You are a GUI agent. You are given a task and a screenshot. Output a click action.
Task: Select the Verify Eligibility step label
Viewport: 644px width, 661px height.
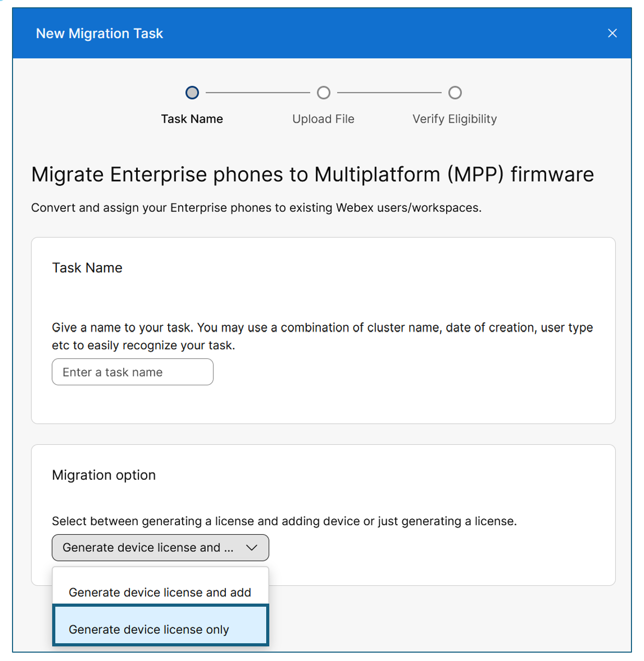[455, 119]
